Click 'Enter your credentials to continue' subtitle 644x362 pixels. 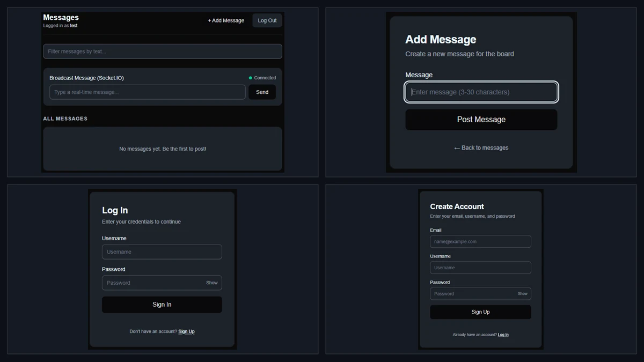coord(141,221)
